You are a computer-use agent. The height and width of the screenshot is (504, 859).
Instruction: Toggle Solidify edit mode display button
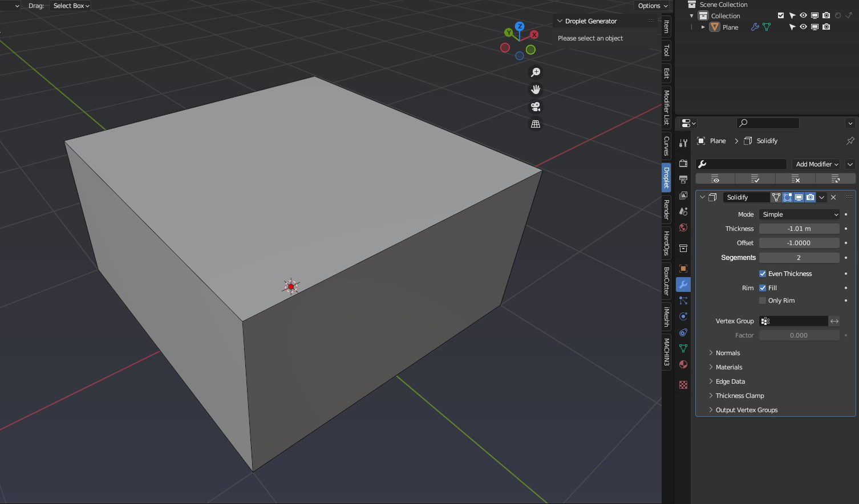788,197
